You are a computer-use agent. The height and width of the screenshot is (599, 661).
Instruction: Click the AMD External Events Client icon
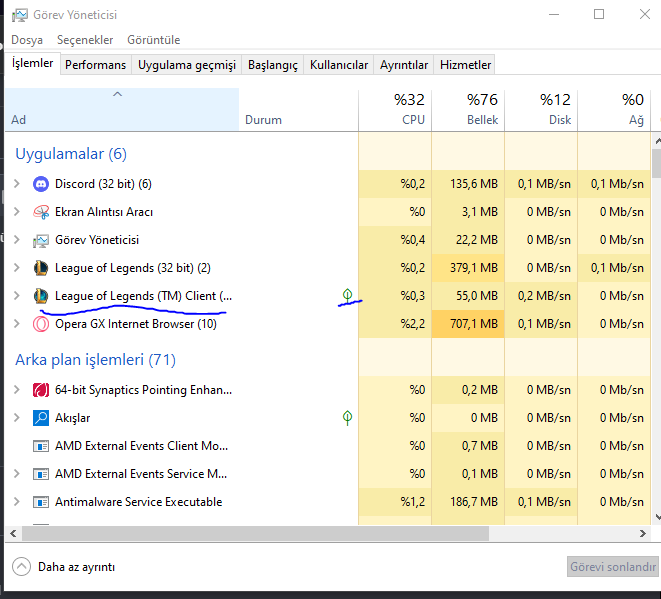[x=41, y=446]
